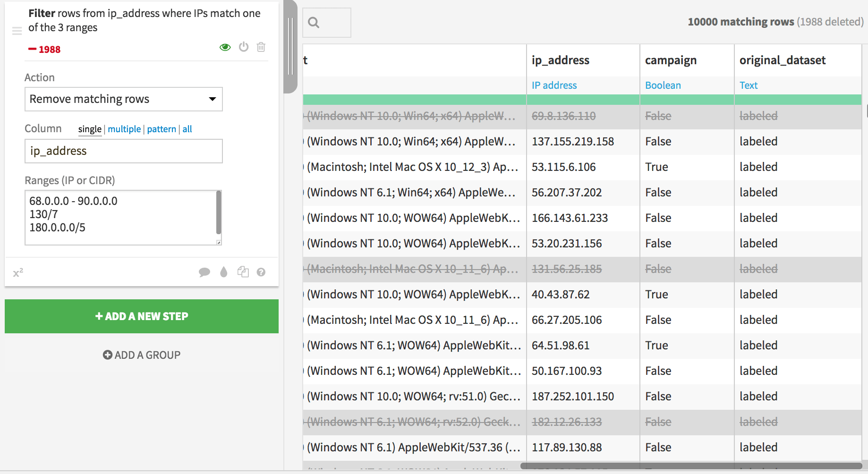
Task: Click the campaign column header
Action: pyautogui.click(x=671, y=60)
